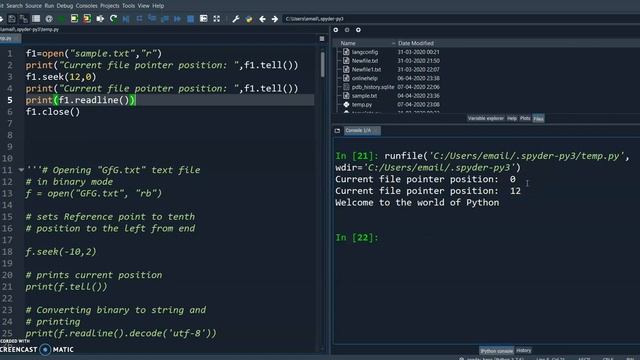This screenshot has height=360, width=640.
Task: Click the Stop debugging square icon
Action: 190,19
